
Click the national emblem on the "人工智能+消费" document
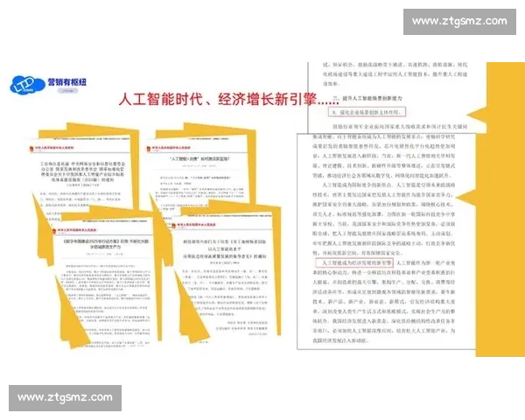point(149,149)
